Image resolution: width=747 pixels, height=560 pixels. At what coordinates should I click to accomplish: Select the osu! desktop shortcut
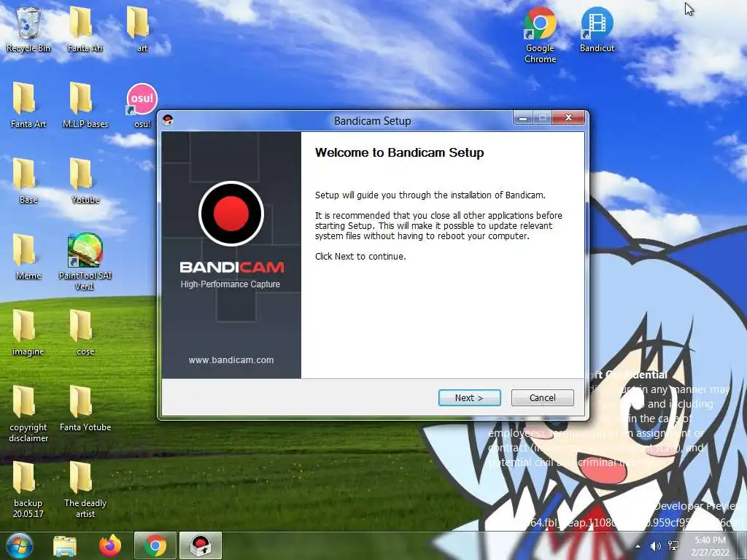142,105
